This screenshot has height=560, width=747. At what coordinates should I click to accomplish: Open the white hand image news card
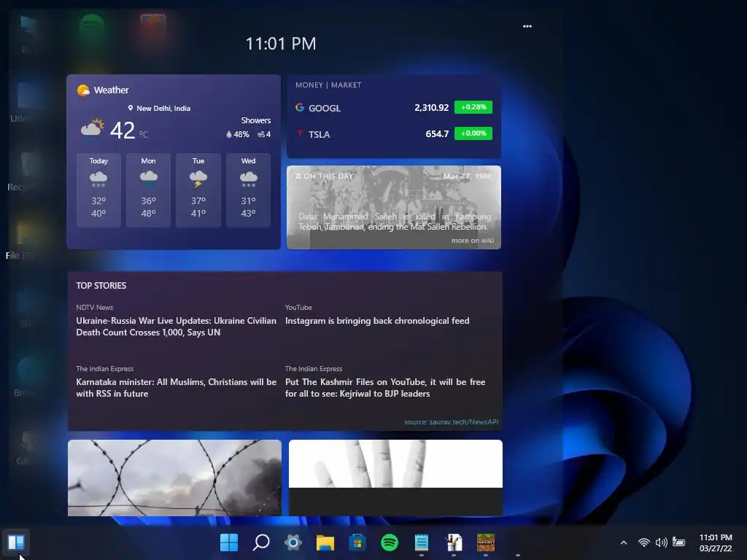[395, 478]
